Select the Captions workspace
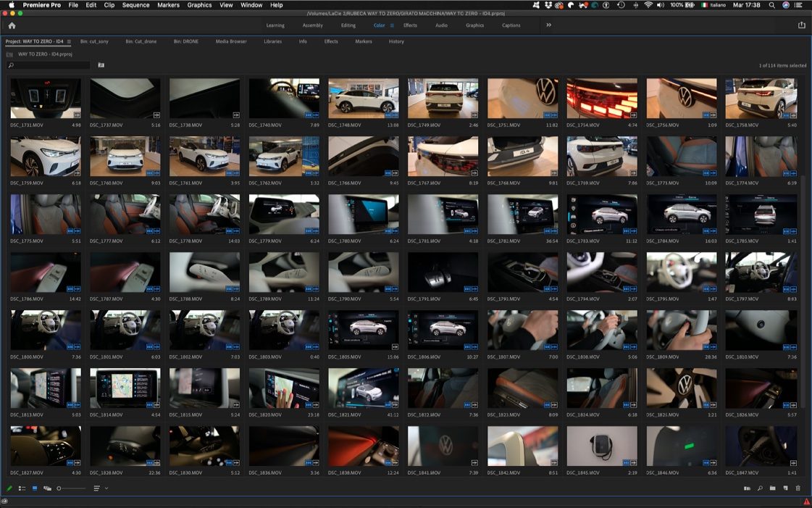The width and height of the screenshot is (812, 508). [511, 25]
